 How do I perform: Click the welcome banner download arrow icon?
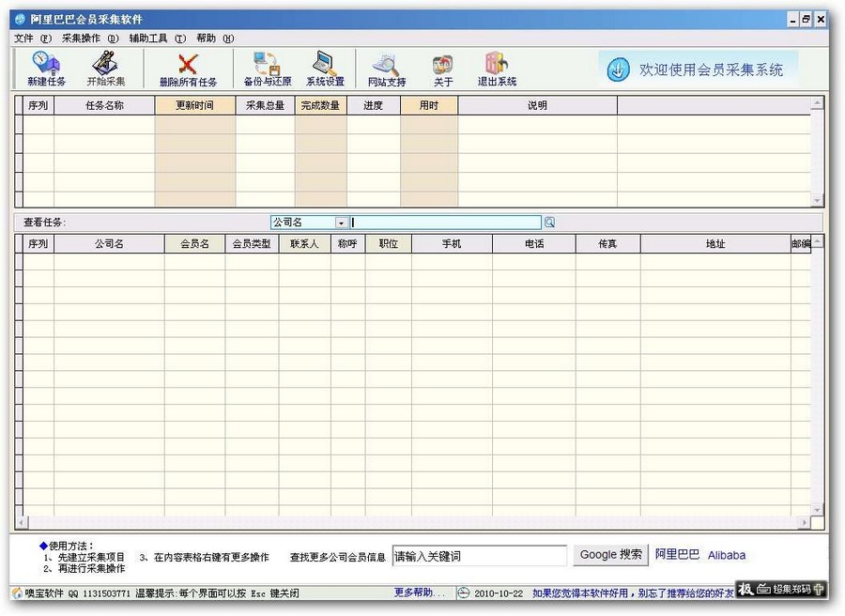point(618,69)
